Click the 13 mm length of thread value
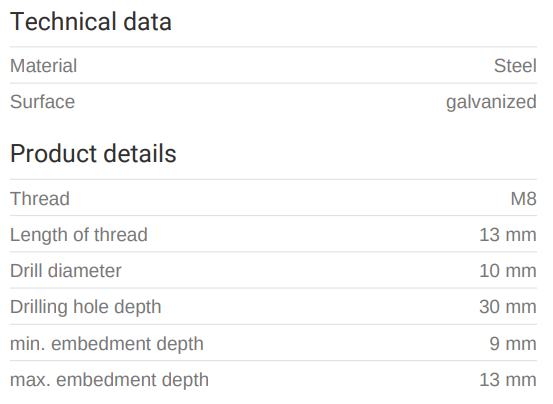 click(508, 235)
